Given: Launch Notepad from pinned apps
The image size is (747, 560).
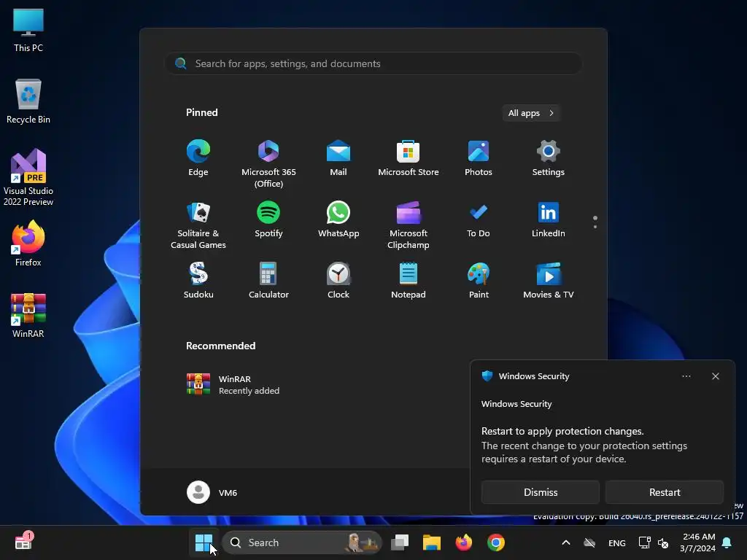Looking at the screenshot, I should click(409, 281).
